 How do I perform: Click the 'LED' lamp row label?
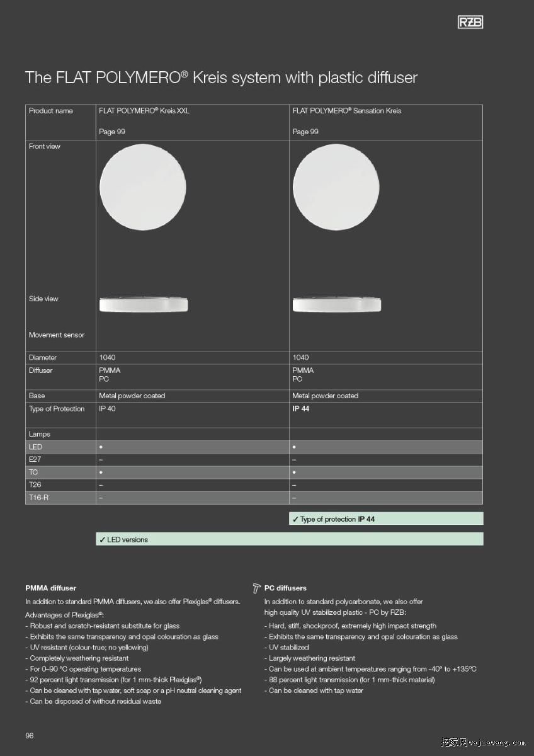click(36, 447)
